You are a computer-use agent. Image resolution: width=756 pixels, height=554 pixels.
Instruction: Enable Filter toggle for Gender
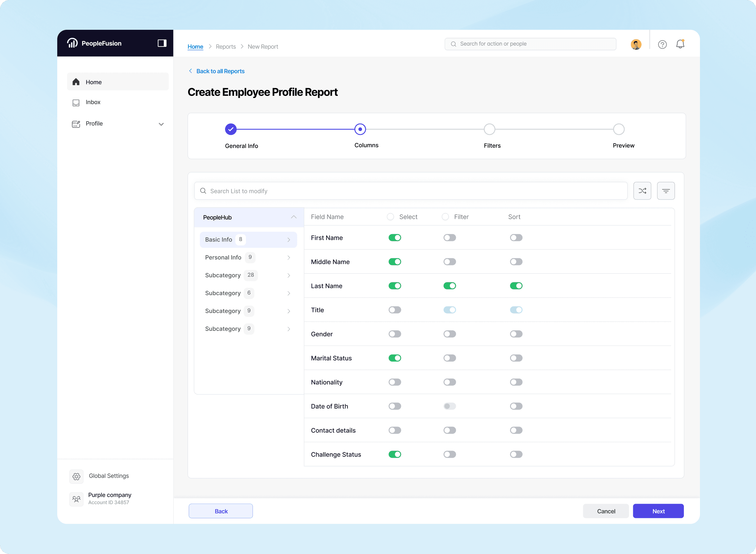449,334
